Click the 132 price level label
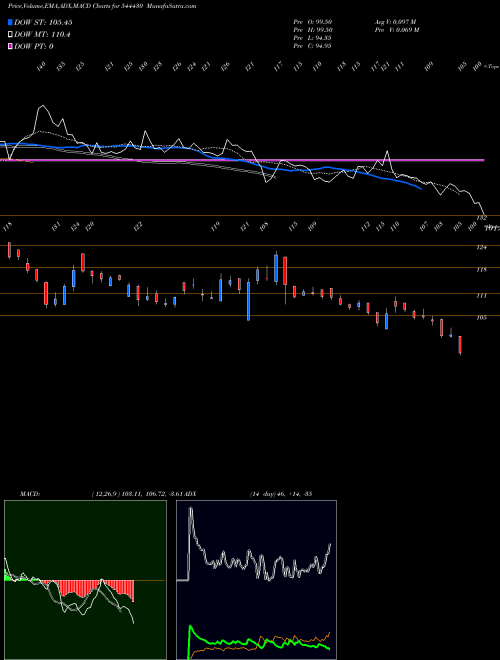 [x=481, y=218]
